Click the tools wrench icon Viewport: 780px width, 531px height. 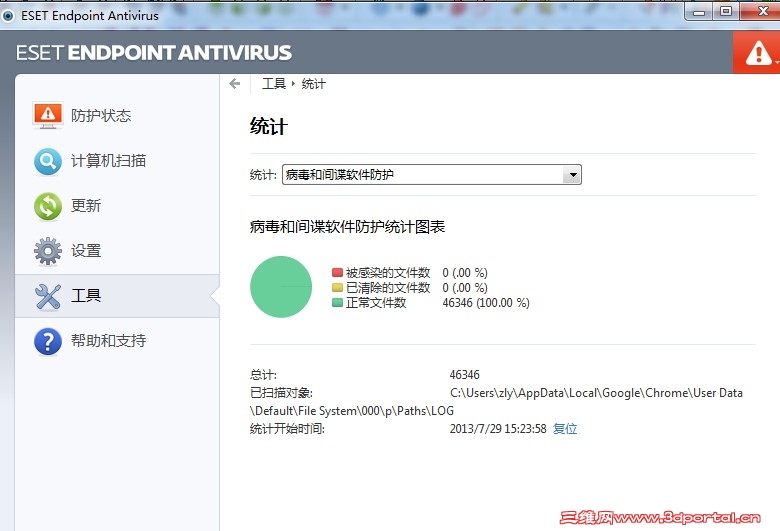click(x=48, y=297)
